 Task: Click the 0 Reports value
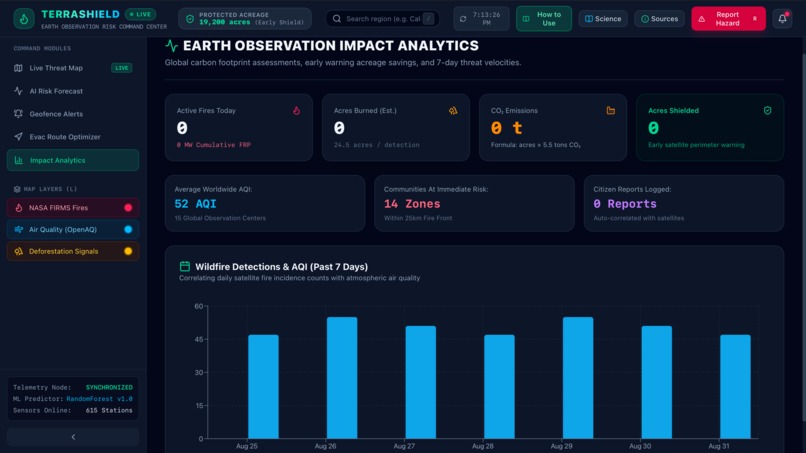pyautogui.click(x=625, y=204)
